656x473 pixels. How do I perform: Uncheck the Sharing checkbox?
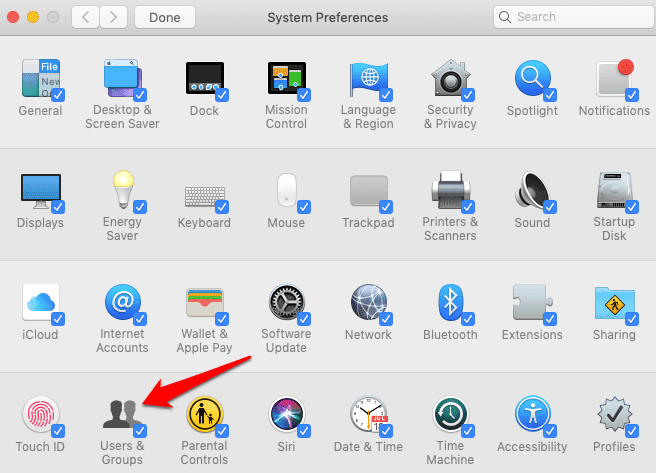[632, 319]
